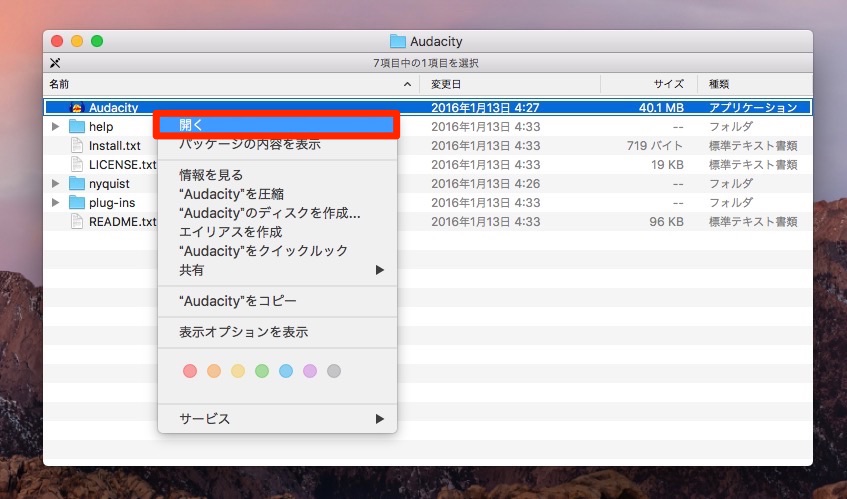Apply the green color tag
Viewport: 847px width, 499px height.
(262, 371)
